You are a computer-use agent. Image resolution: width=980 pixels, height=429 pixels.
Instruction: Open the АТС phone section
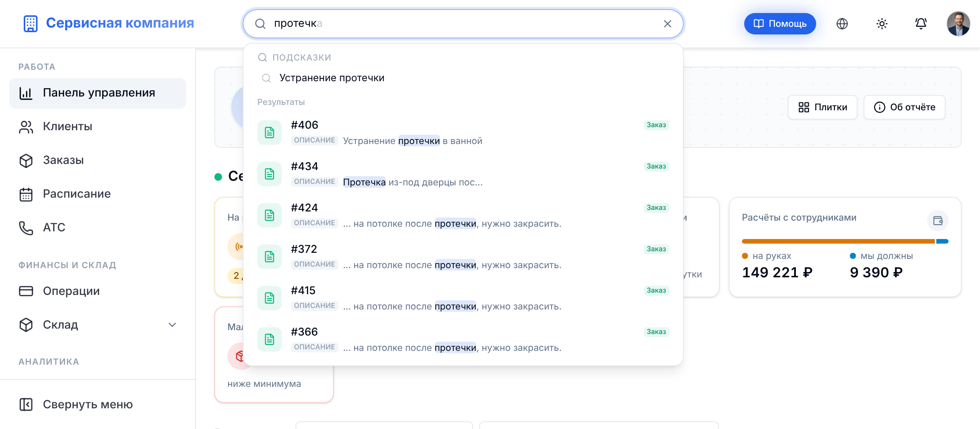[x=98, y=228]
